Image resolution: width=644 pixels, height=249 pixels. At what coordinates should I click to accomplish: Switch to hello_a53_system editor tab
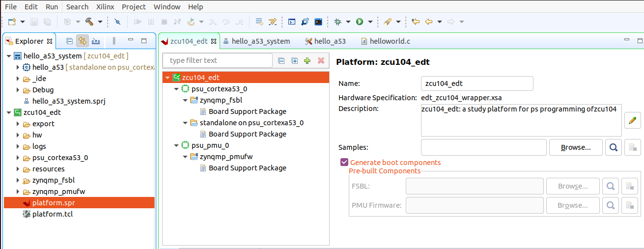tap(256, 41)
